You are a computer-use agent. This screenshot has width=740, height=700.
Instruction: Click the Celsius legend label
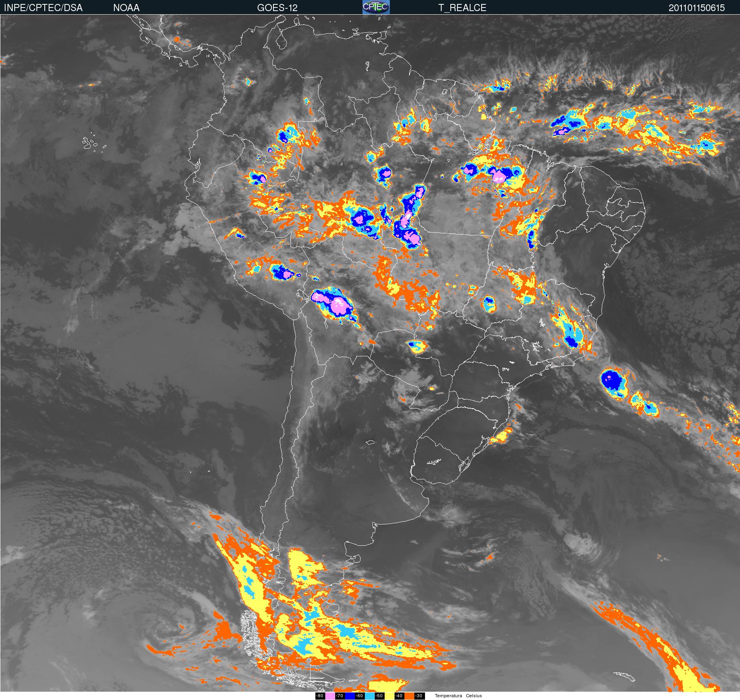tap(474, 696)
